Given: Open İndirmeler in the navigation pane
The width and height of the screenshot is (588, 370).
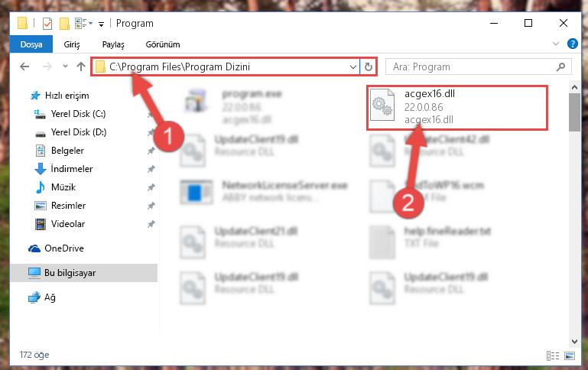Looking at the screenshot, I should point(72,169).
